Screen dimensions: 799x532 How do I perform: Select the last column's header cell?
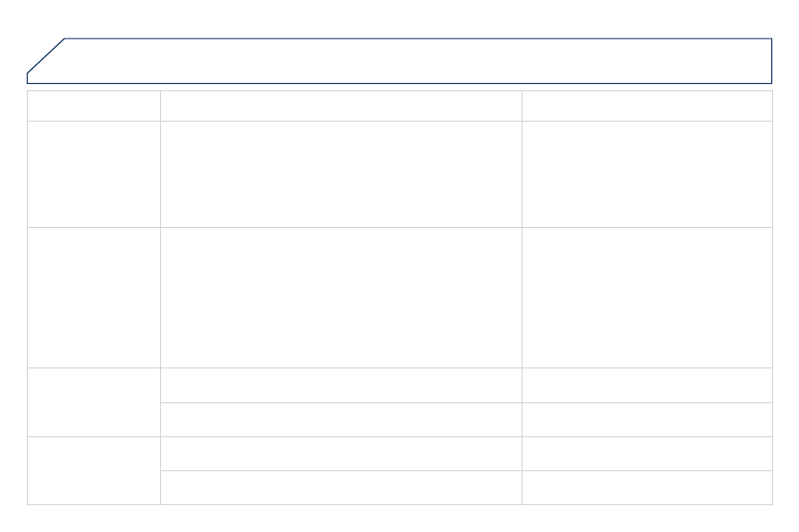(x=647, y=106)
